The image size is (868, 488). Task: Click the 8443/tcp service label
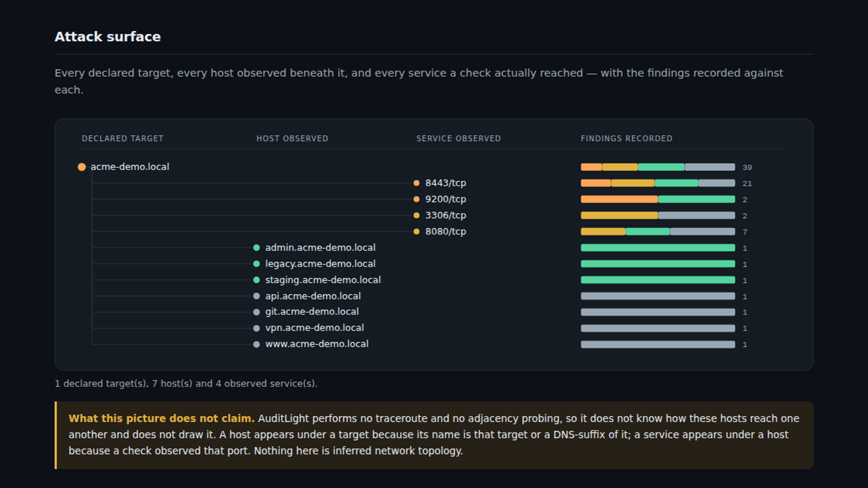click(446, 183)
